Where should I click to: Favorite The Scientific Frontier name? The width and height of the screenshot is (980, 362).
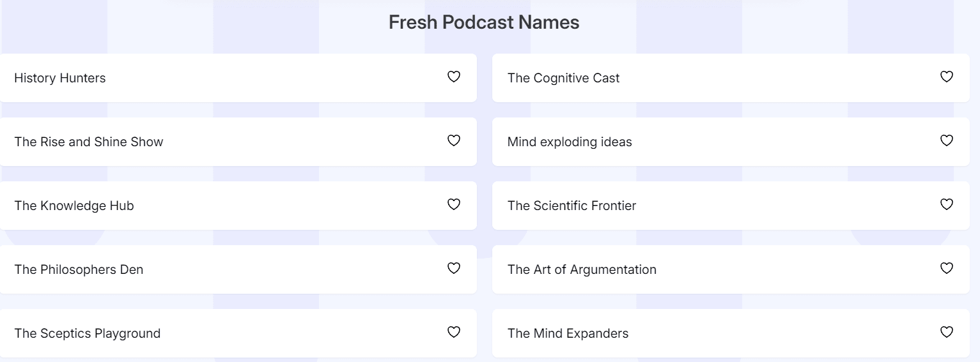coord(947,204)
